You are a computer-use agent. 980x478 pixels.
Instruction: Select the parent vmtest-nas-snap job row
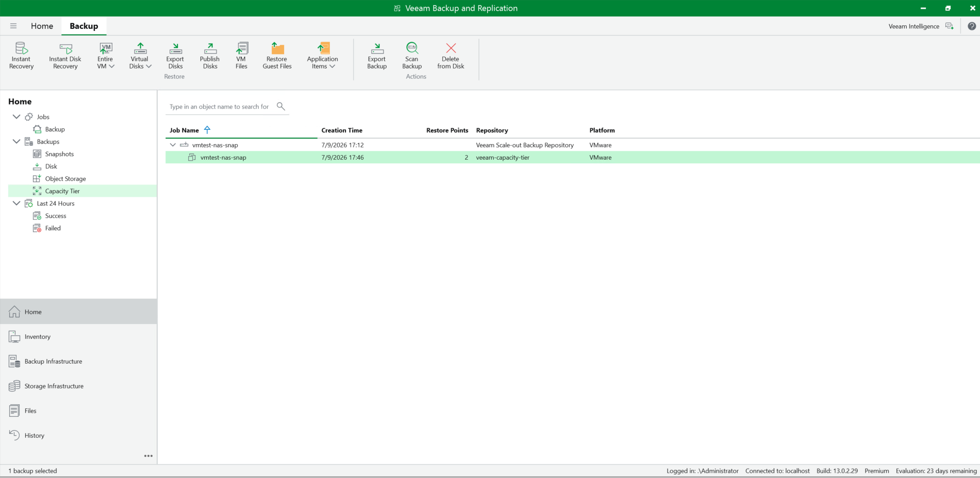coord(572,145)
